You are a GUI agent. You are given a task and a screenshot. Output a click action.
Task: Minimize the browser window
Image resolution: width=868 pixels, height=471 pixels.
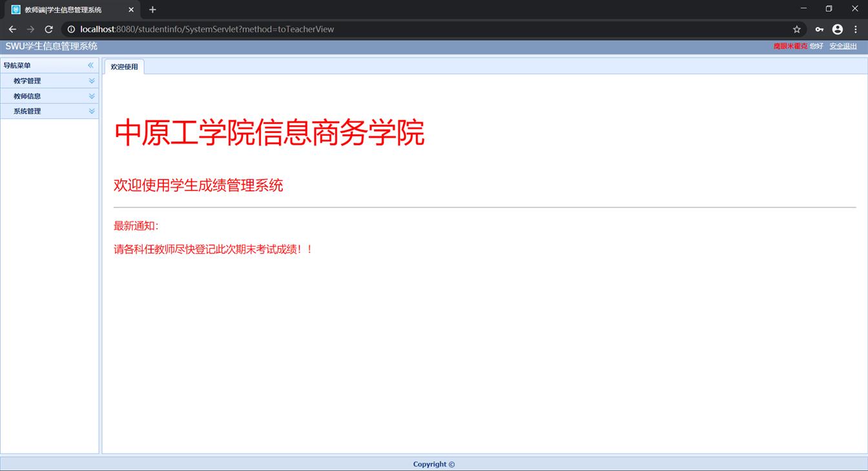pos(803,8)
